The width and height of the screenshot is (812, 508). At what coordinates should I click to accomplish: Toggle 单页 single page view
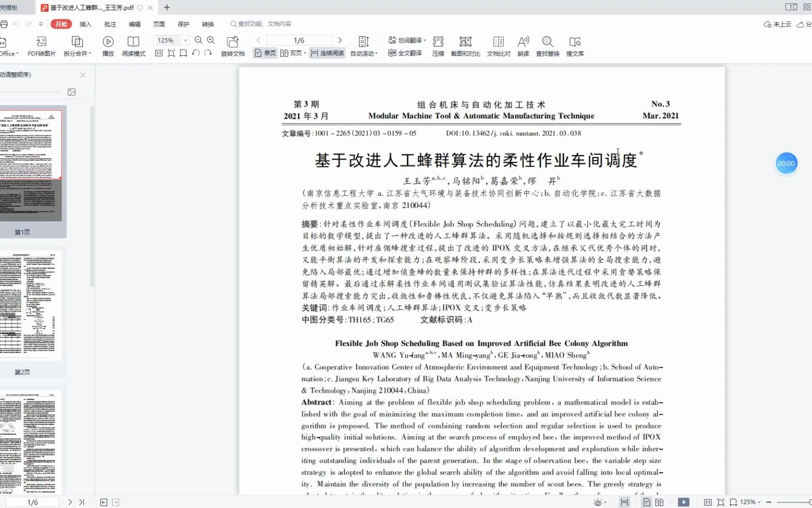pyautogui.click(x=265, y=53)
